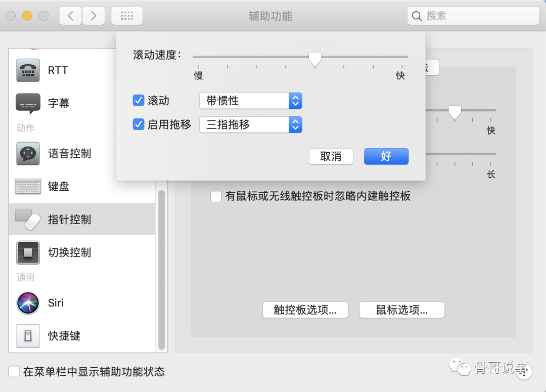Image resolution: width=546 pixels, height=392 pixels.
Task: Click the background speed slider thumb near 快
Action: [x=454, y=112]
